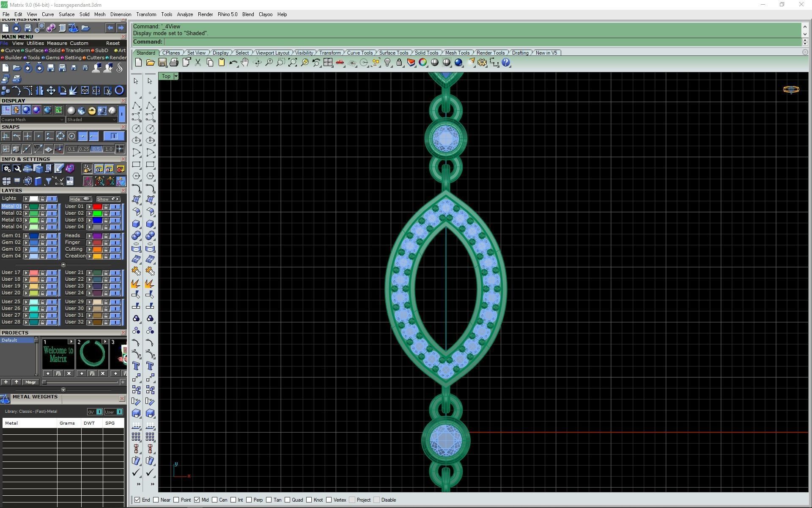Screen dimensions: 812x508
Task: Select the Text object T tool
Action: (x=136, y=366)
